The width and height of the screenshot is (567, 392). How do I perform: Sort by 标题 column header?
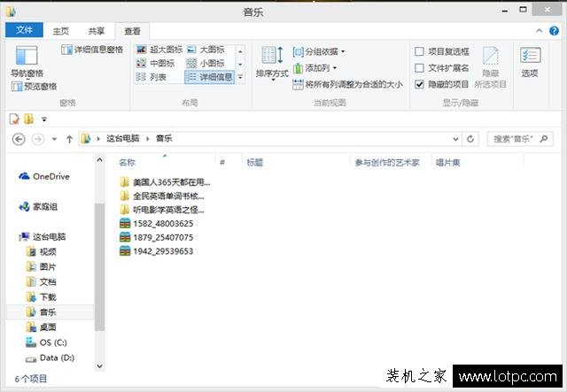254,163
